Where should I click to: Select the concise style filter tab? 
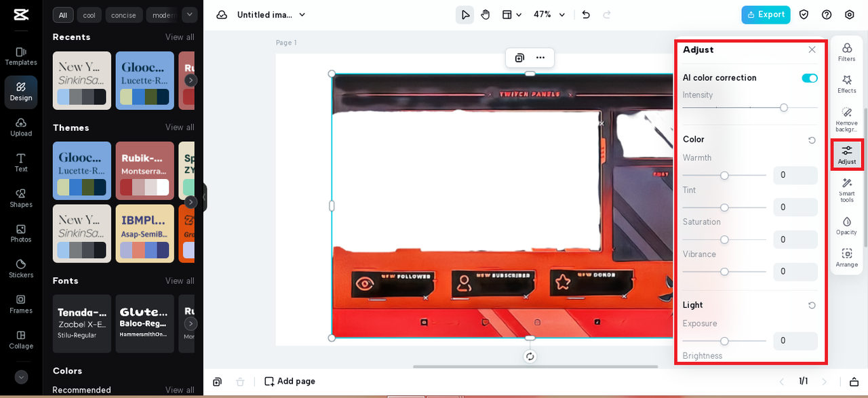[124, 15]
